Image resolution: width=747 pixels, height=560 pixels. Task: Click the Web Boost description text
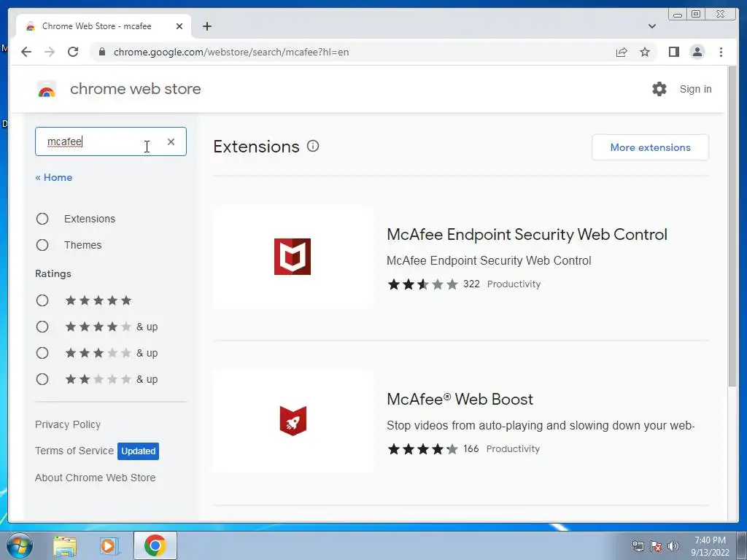click(x=541, y=425)
